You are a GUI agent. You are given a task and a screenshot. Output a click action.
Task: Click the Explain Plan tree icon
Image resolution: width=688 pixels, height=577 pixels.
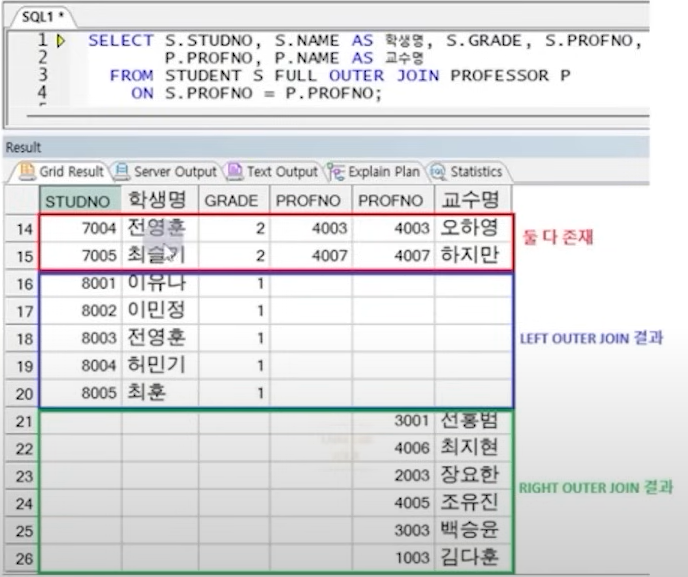click(x=336, y=172)
